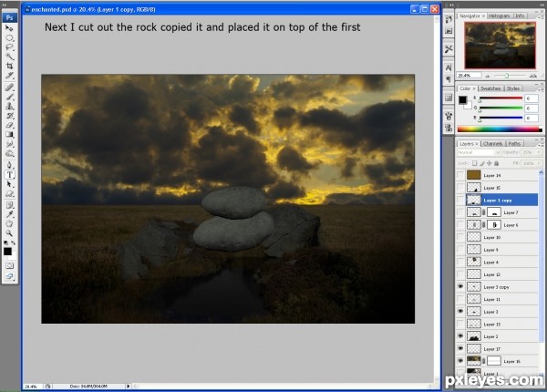Hide Layer 17 using its eye icon
Image resolution: width=547 pixels, height=392 pixels.
tap(460, 349)
